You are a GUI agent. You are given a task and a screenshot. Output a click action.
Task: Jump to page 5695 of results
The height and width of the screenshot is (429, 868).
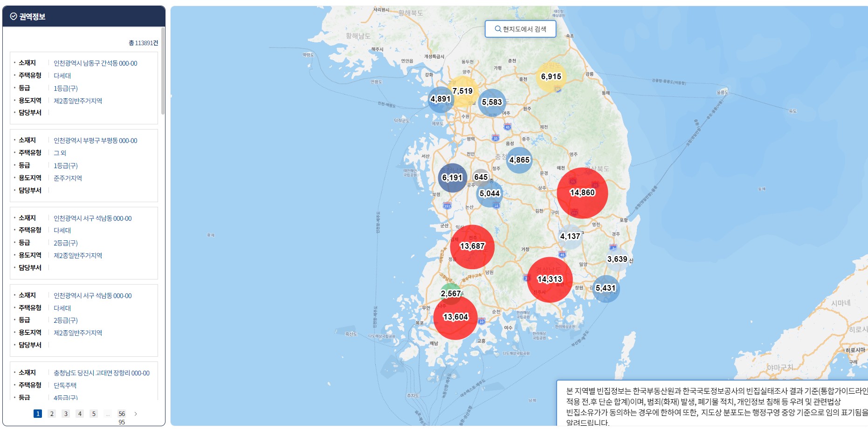click(122, 417)
